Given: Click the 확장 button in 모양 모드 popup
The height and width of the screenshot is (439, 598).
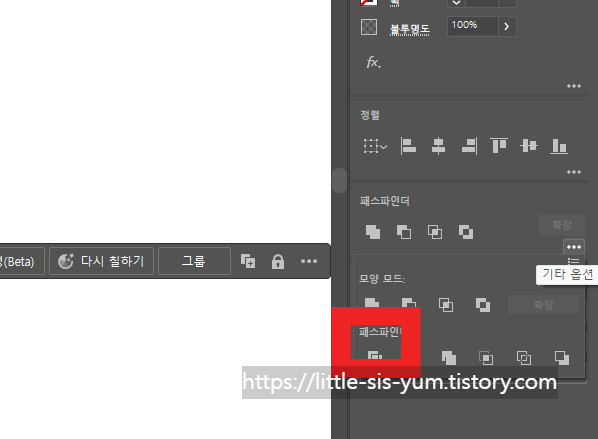Looking at the screenshot, I should click(543, 304).
